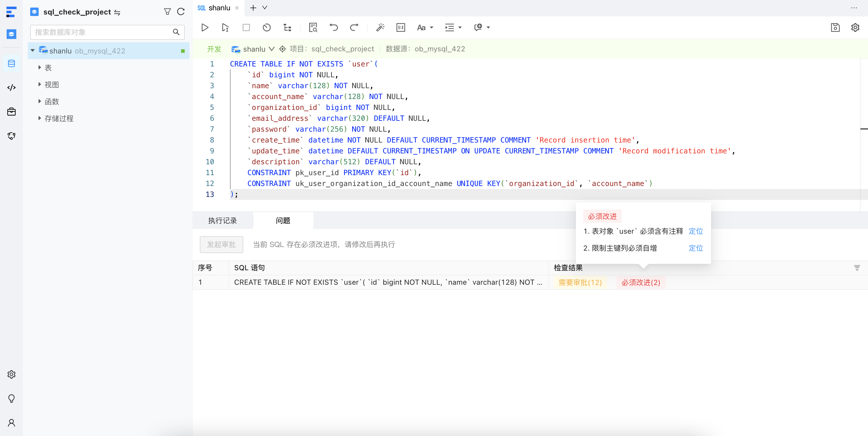Select the 问题 tab
This screenshot has height=436, width=868.
283,220
